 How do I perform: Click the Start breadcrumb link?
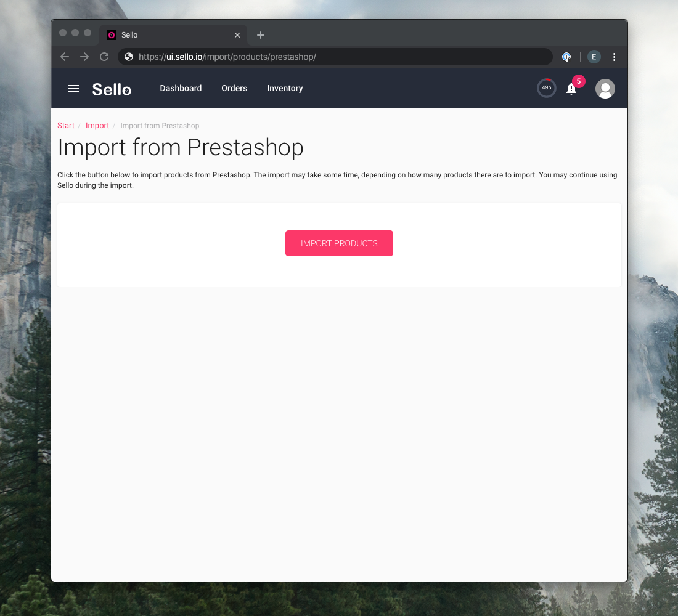(x=66, y=126)
